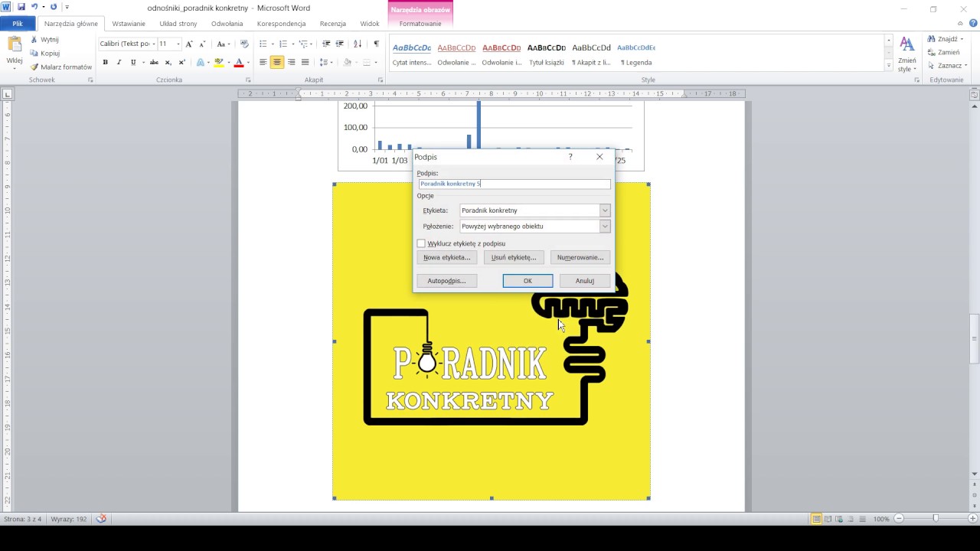
Task: Click Kopiuj copy button
Action: [x=45, y=53]
